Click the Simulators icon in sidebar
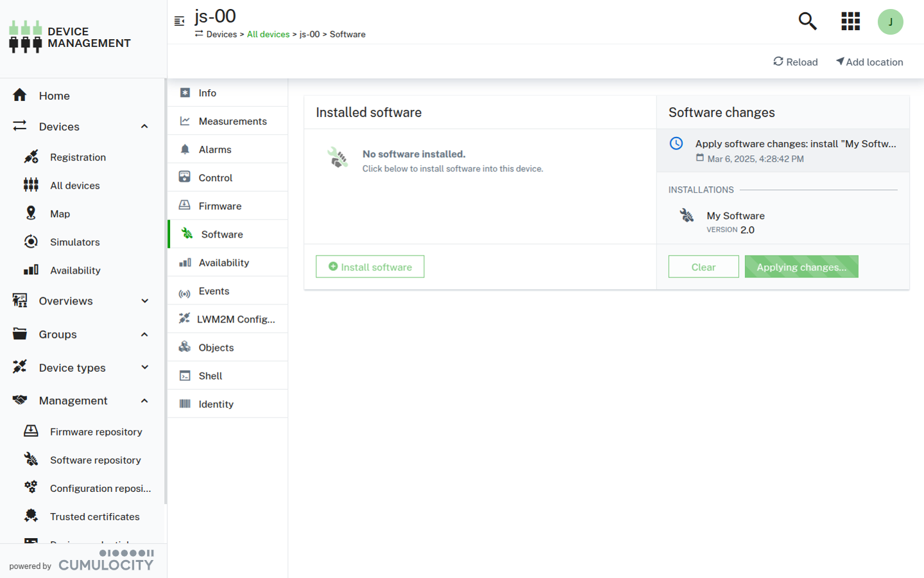The width and height of the screenshot is (924, 578). [x=31, y=241]
